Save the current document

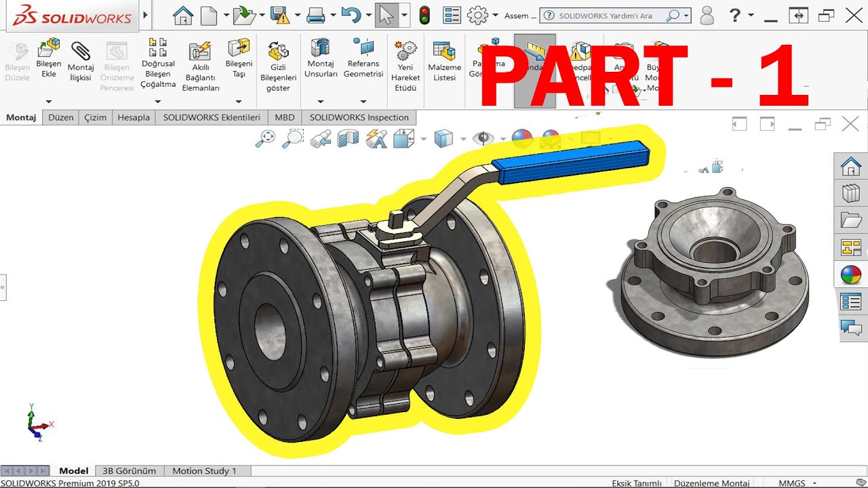point(279,15)
